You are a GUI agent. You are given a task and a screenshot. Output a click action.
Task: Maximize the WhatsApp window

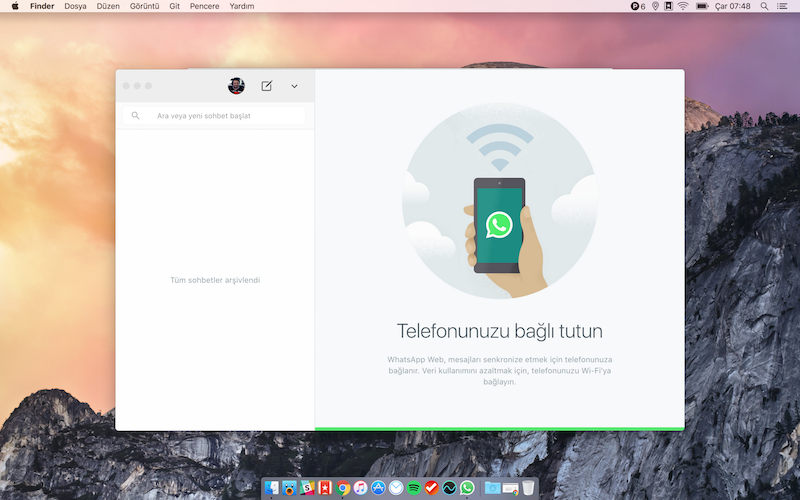tap(148, 86)
